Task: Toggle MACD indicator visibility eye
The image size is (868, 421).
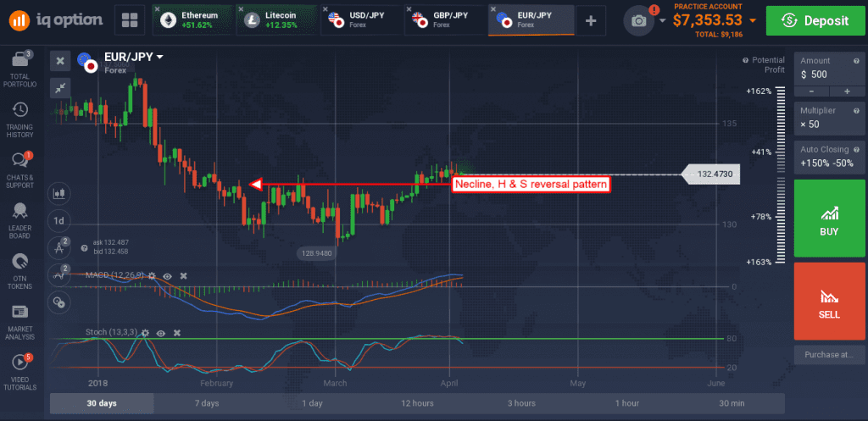Action: coord(167,275)
